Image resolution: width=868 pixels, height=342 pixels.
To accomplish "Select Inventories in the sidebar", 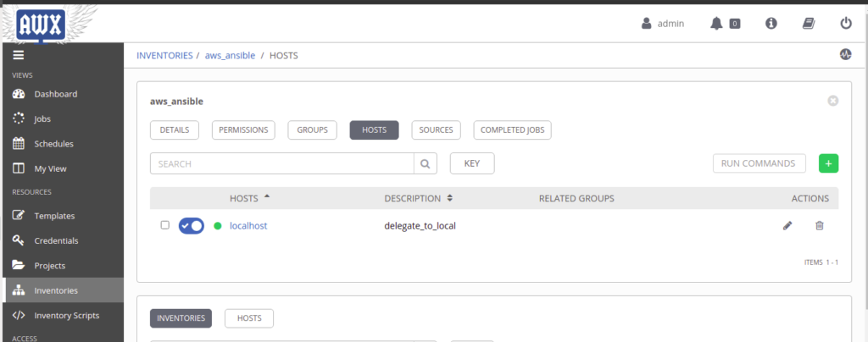I will pyautogui.click(x=62, y=290).
